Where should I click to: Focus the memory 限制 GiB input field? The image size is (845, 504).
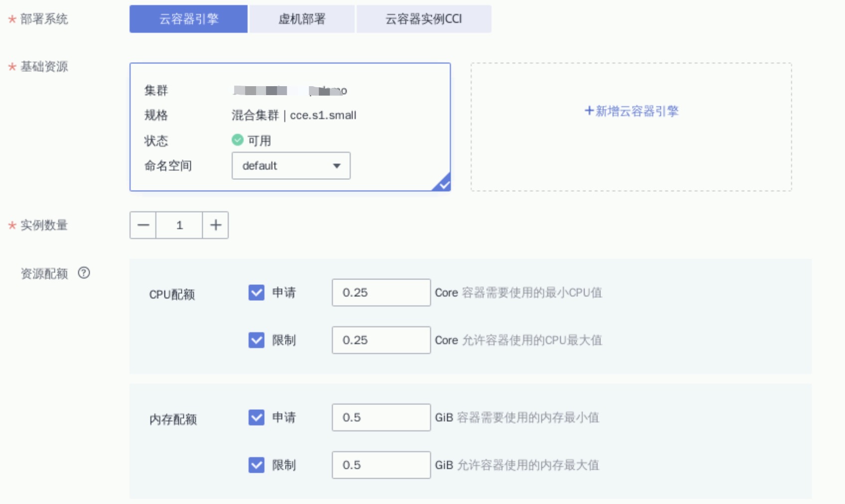point(381,465)
